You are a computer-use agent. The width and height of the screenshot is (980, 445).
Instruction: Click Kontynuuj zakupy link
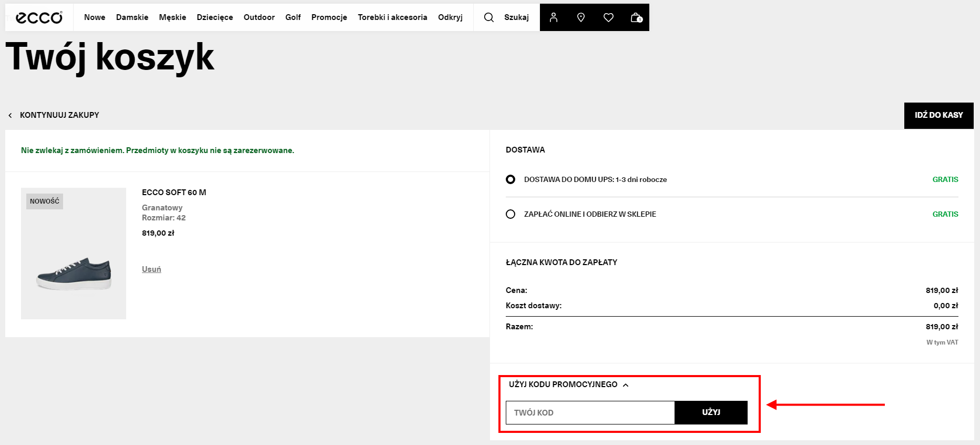tap(59, 115)
